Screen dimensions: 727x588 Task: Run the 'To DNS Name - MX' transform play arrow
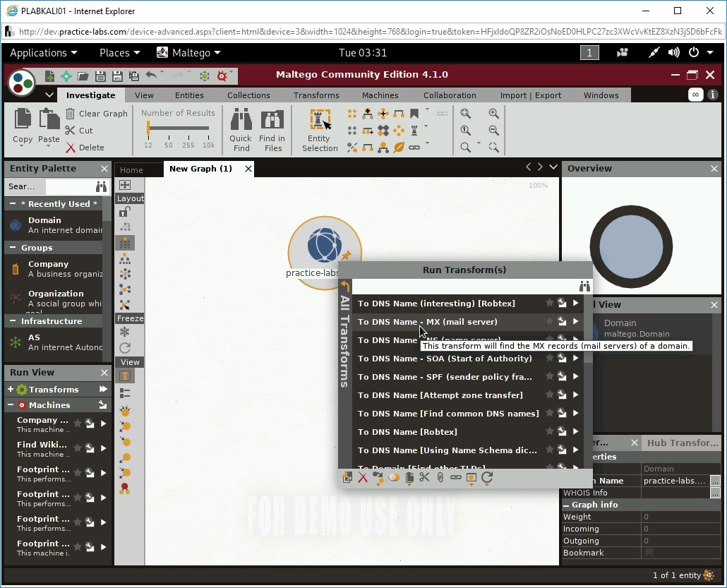[576, 322]
